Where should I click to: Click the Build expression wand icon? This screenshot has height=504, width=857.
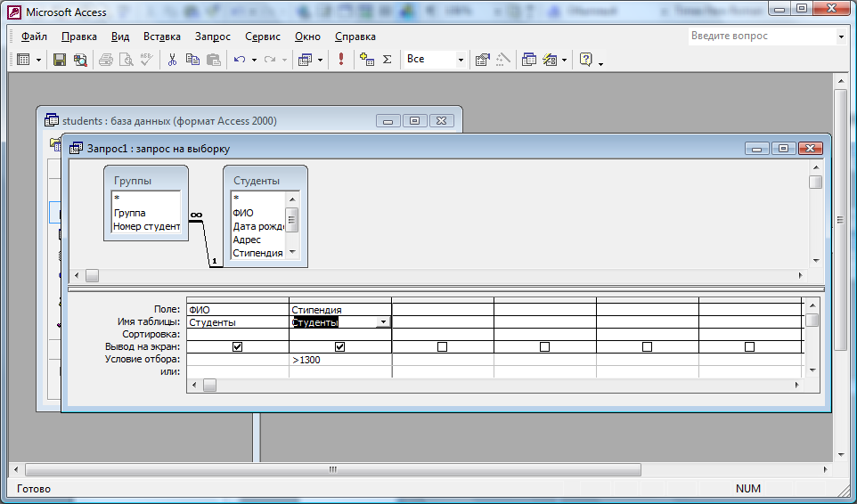pyautogui.click(x=502, y=60)
